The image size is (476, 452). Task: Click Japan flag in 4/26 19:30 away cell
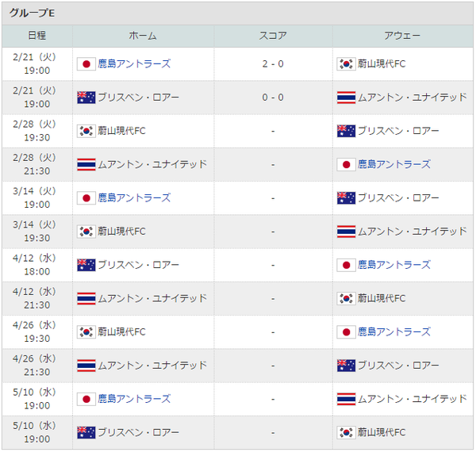pos(346,332)
